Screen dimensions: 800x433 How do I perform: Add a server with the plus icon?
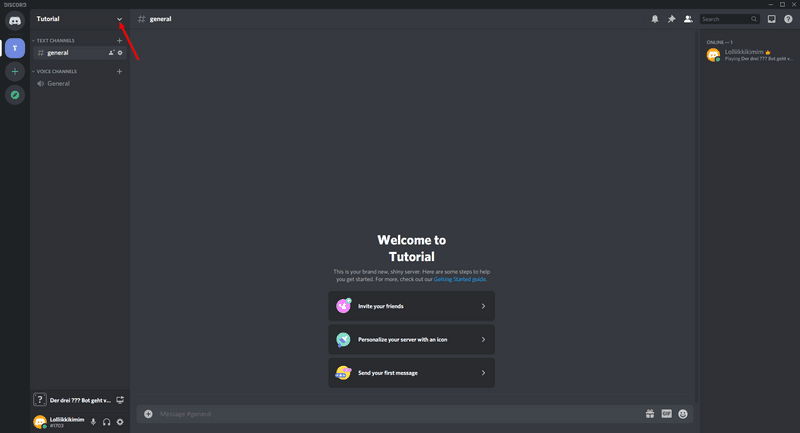point(15,71)
